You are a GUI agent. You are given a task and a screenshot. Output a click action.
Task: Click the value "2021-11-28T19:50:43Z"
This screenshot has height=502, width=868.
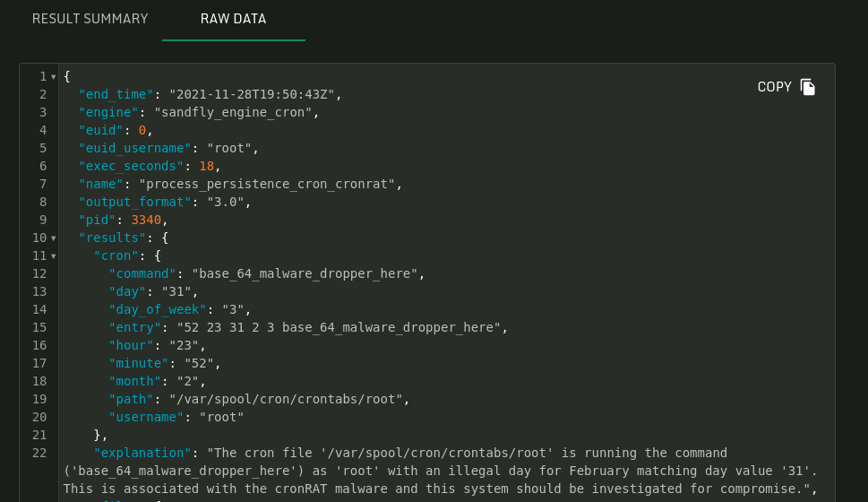click(x=252, y=94)
